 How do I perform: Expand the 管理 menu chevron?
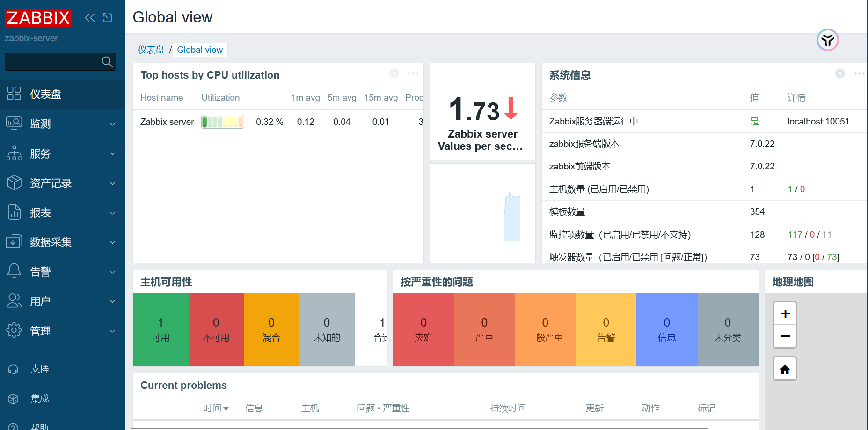[x=112, y=331]
